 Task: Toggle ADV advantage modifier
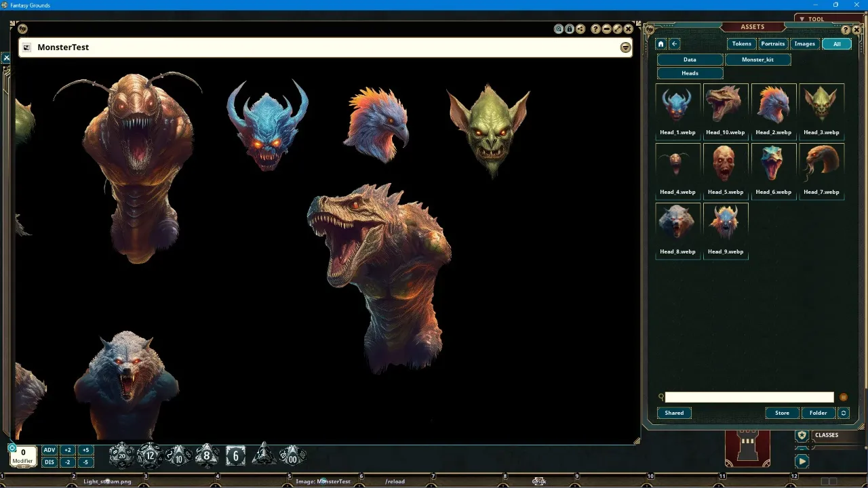(49, 450)
